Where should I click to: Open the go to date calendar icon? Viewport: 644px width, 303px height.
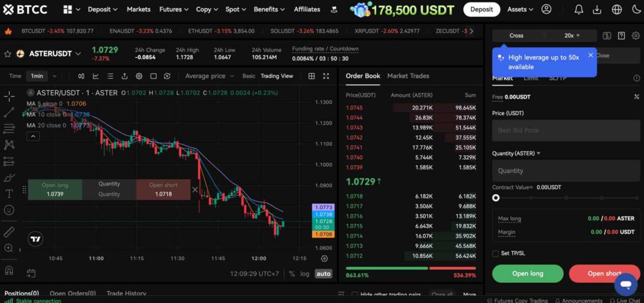click(x=31, y=273)
